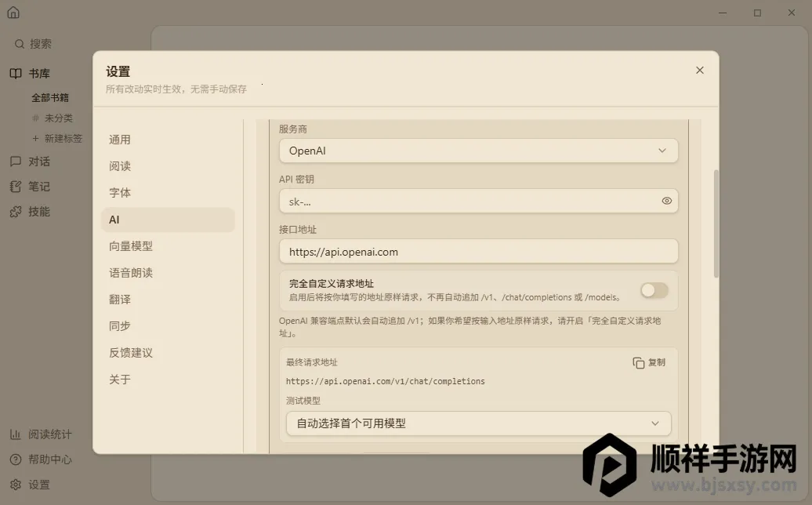Select the AI settings tab

tap(168, 220)
